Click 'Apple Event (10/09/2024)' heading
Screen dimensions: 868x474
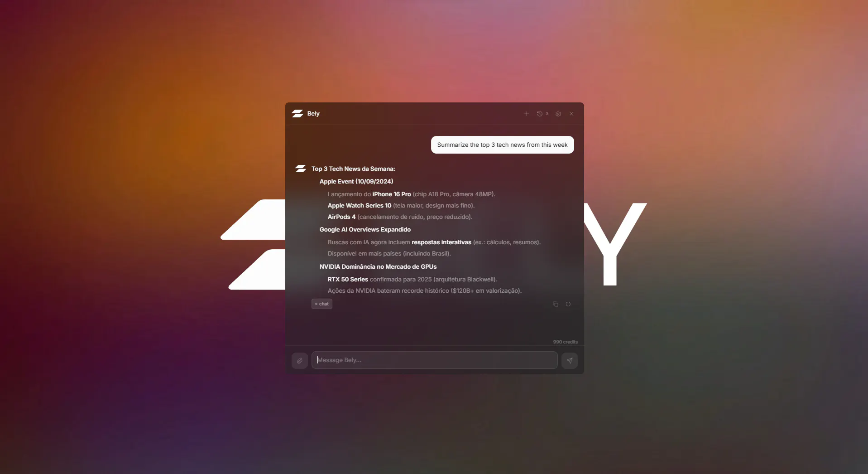[356, 181]
